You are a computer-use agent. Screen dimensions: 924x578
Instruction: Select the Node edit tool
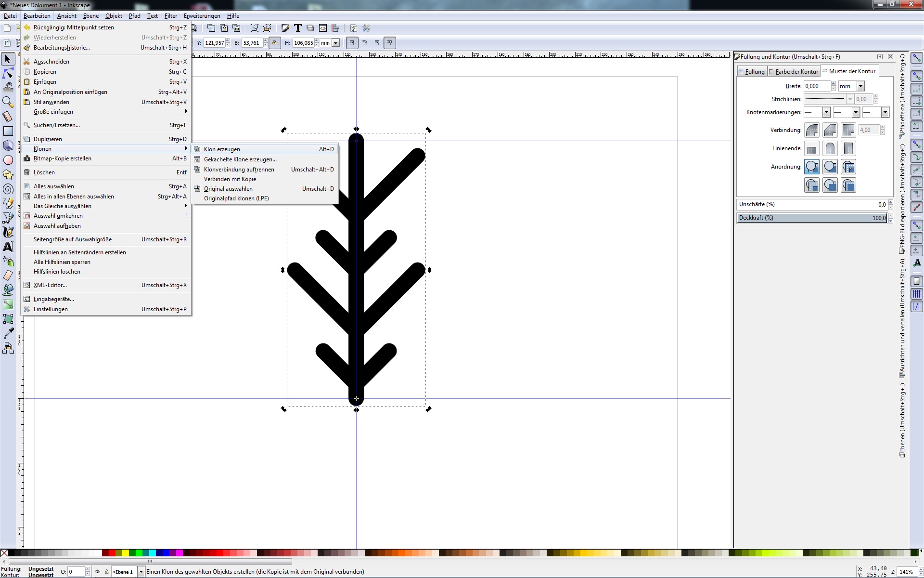(8, 74)
